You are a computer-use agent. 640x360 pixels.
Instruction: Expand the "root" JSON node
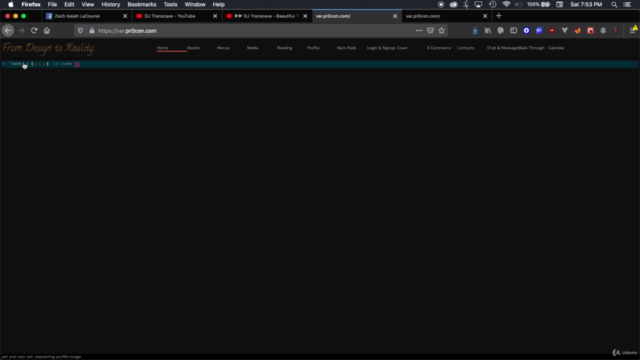(x=4, y=64)
